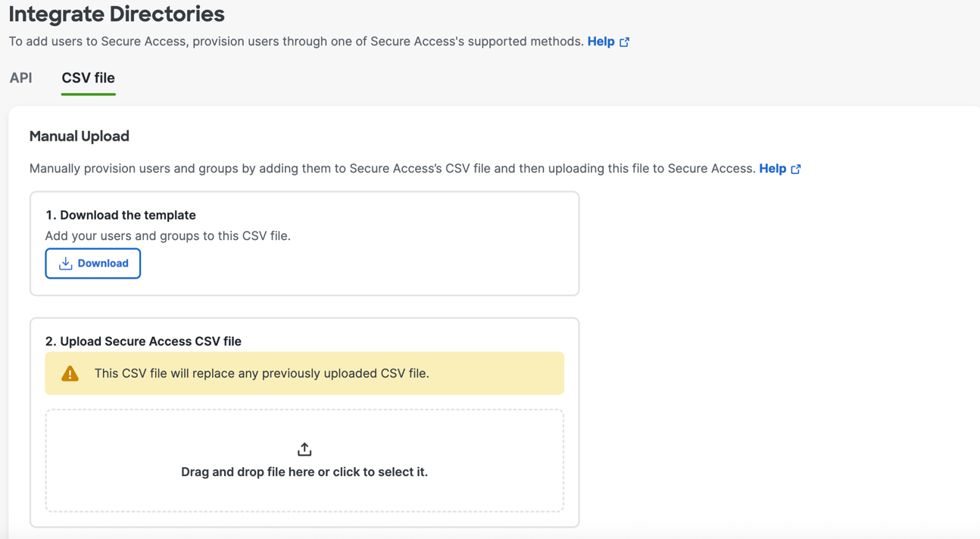This screenshot has width=980, height=539.
Task: Click '2. Upload Secure Access CSV file' heading
Action: (x=143, y=341)
